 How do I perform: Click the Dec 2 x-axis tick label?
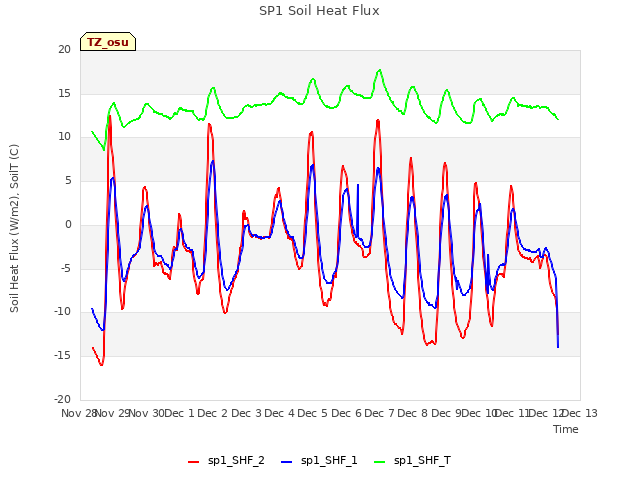pos(213,413)
